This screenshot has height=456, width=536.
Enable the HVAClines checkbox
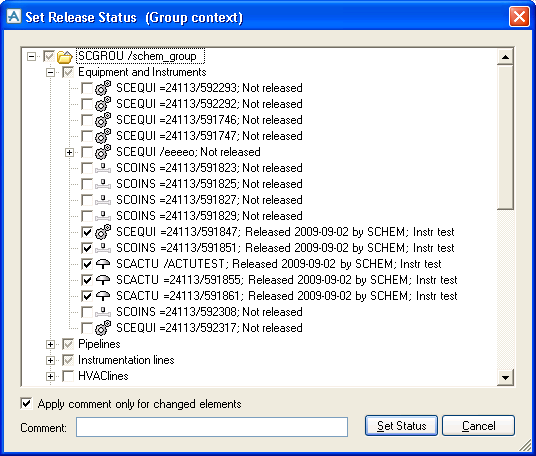click(68, 376)
